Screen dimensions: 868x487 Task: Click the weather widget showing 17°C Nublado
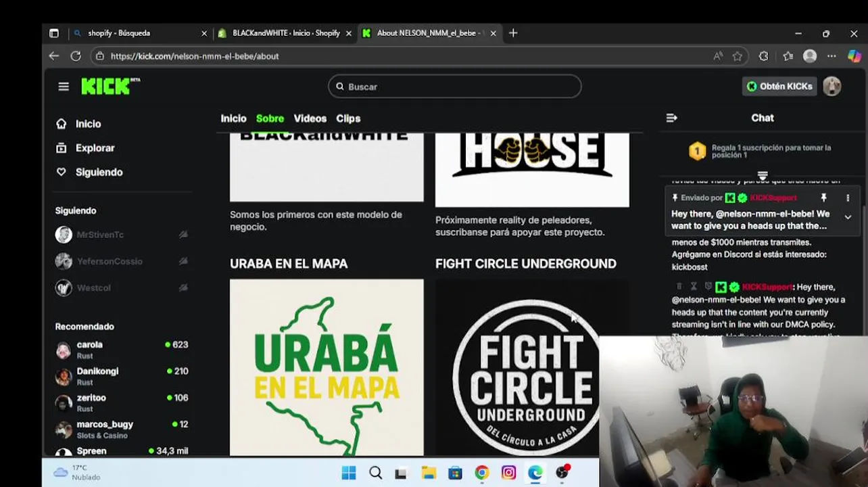[x=78, y=472]
